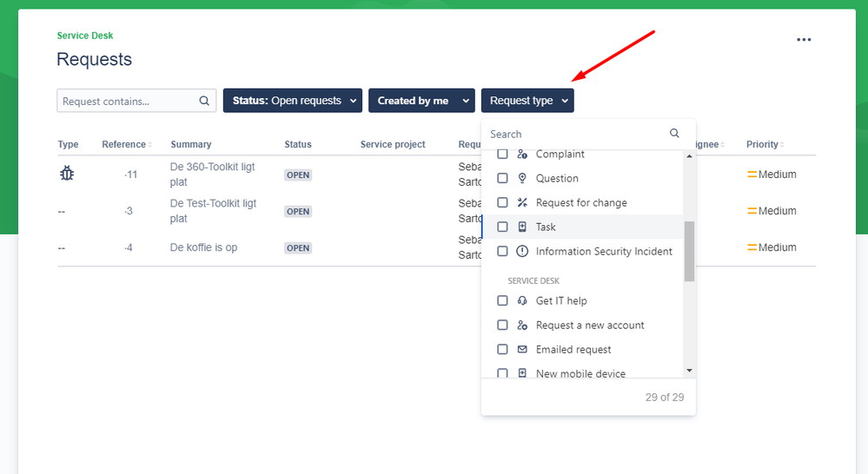Open the Status: Open requests dropdown
This screenshot has width=868, height=474.
(x=292, y=101)
